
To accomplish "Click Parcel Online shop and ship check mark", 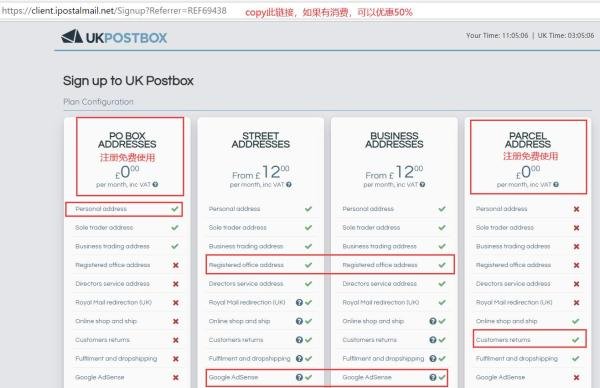I will [x=576, y=321].
